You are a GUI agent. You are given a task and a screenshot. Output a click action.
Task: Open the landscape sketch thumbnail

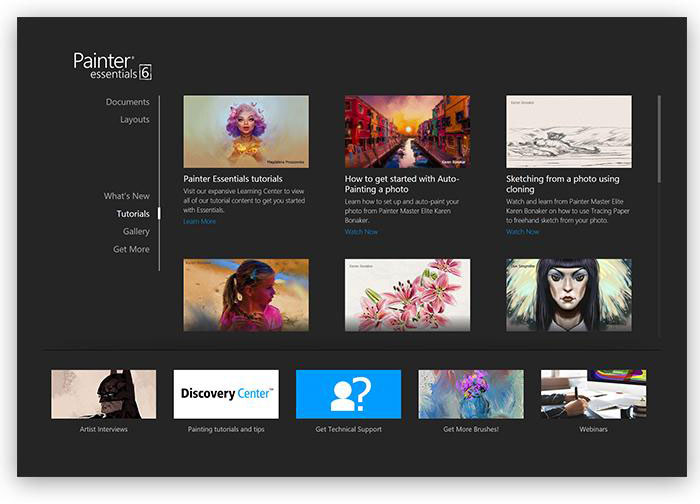pyautogui.click(x=569, y=132)
